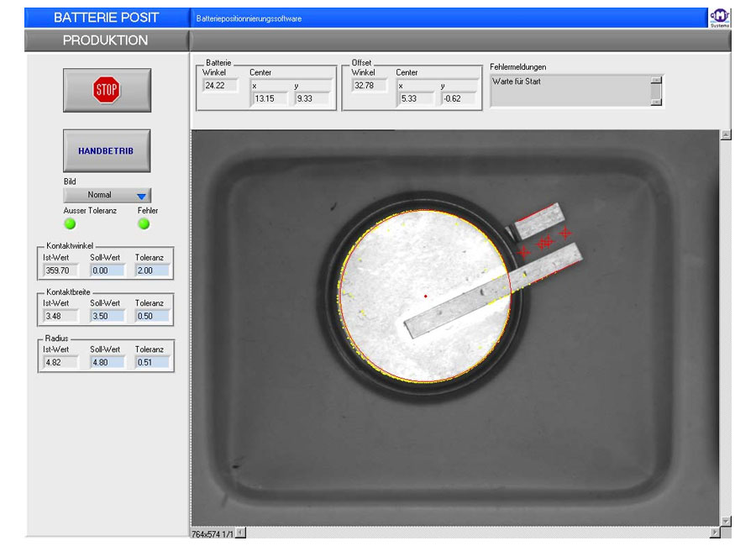Switch to HANDBETRIB manual mode
This screenshot has width=756, height=546.
[107, 151]
